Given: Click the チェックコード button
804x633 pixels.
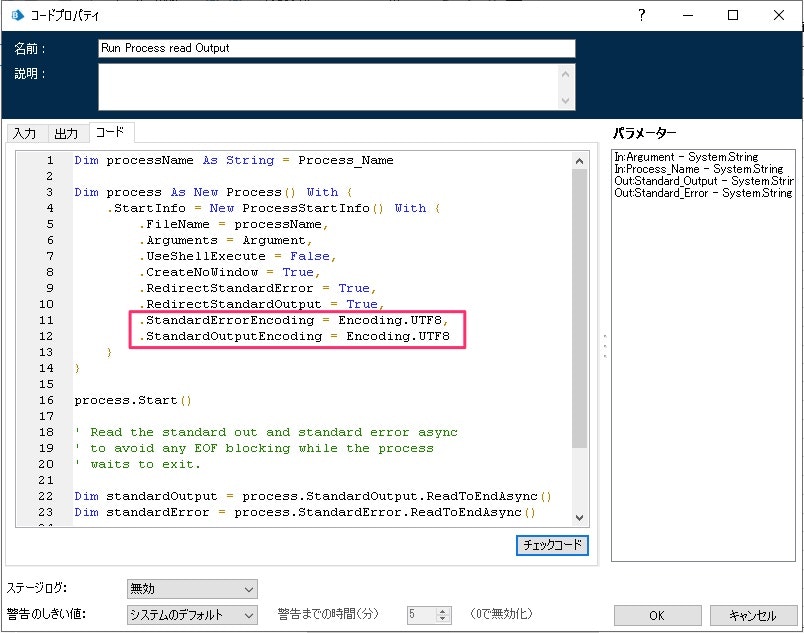Looking at the screenshot, I should click(x=552, y=545).
